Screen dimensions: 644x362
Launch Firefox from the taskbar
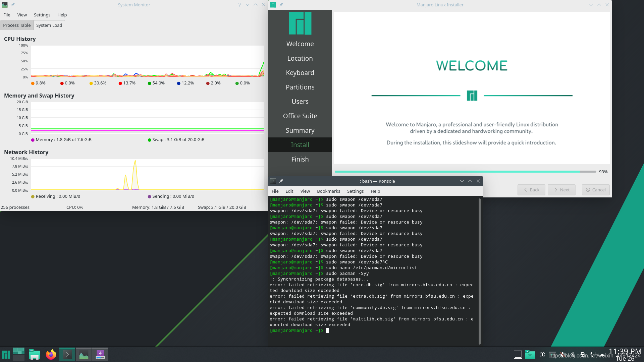tap(51, 355)
